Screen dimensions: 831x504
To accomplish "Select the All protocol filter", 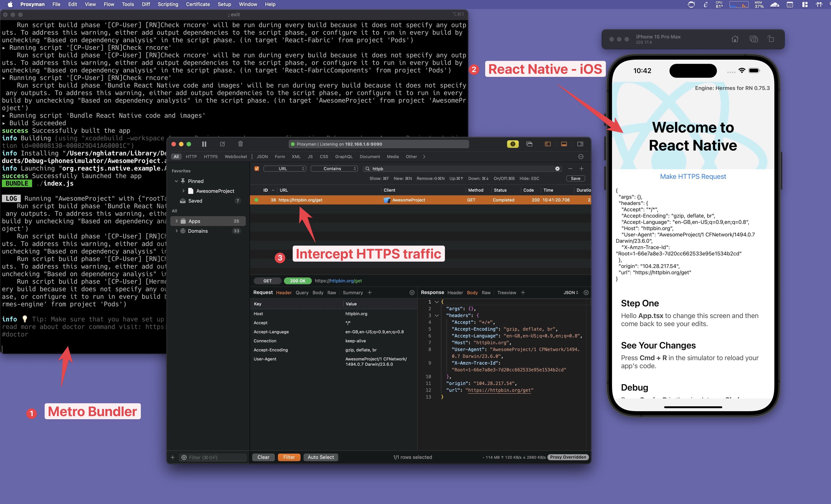I will 176,157.
